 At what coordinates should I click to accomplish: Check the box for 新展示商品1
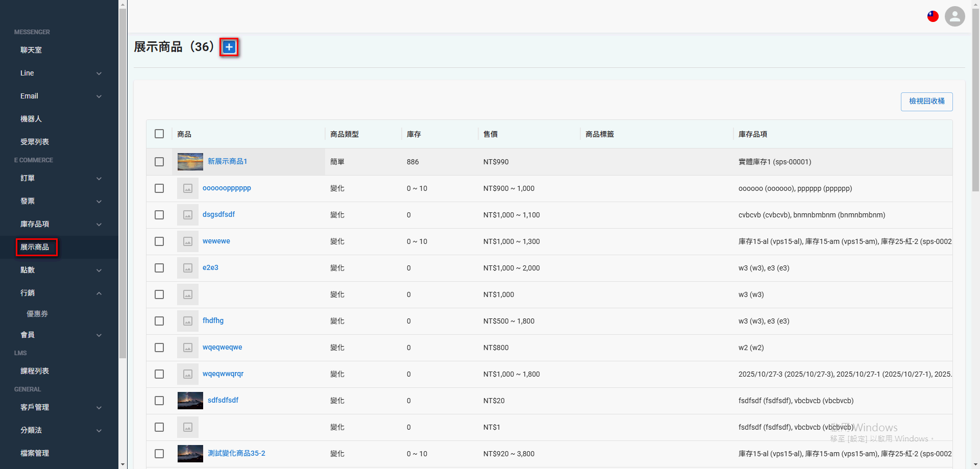click(x=159, y=162)
